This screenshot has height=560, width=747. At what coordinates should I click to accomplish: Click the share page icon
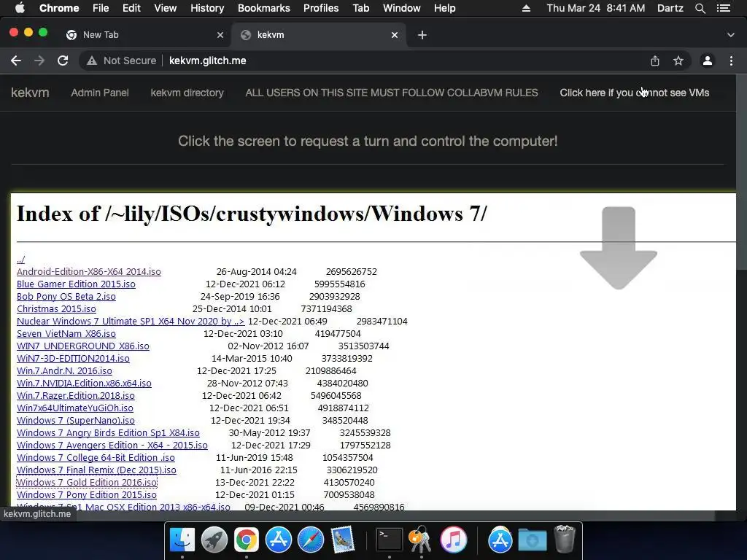[x=655, y=61]
